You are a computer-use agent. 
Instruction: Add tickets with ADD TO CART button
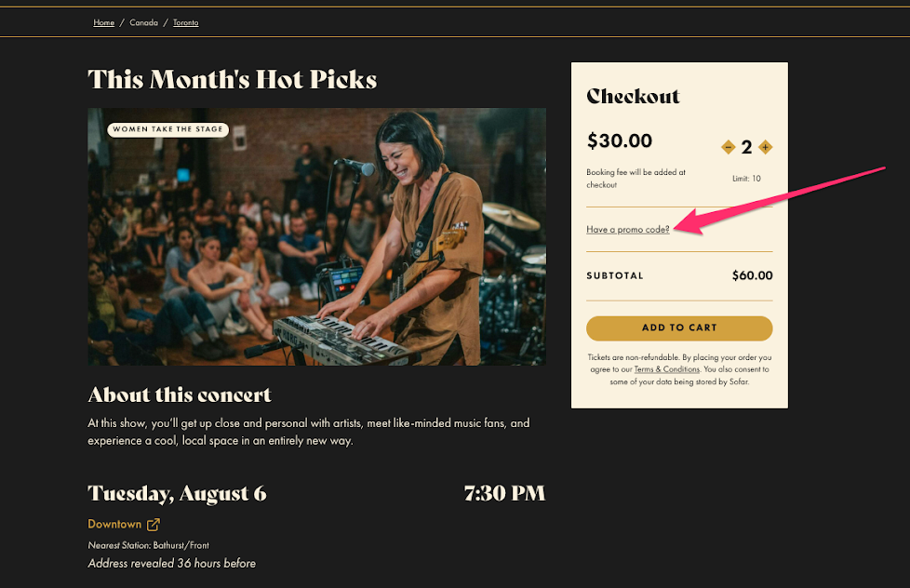[x=679, y=327]
